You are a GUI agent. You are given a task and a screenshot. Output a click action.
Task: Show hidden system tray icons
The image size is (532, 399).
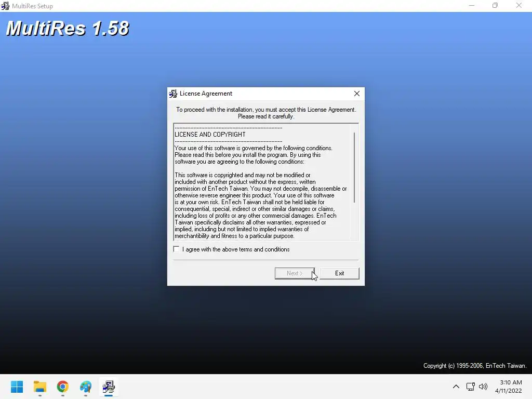pyautogui.click(x=456, y=387)
